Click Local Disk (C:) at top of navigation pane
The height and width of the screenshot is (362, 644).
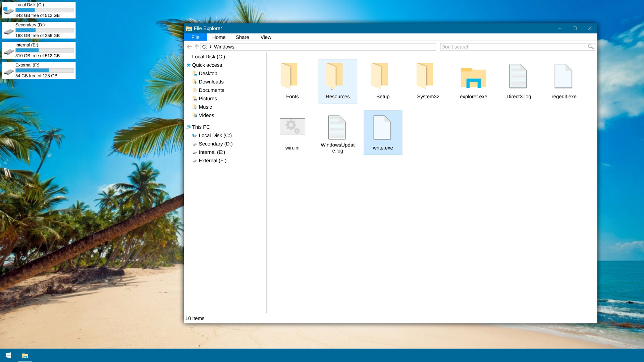click(208, 57)
